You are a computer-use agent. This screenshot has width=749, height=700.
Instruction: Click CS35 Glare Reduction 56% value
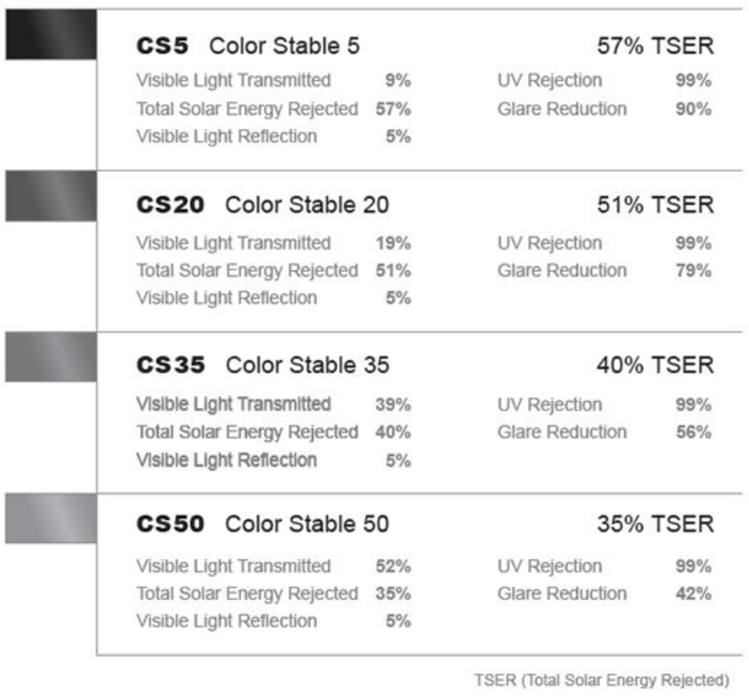[x=693, y=433]
